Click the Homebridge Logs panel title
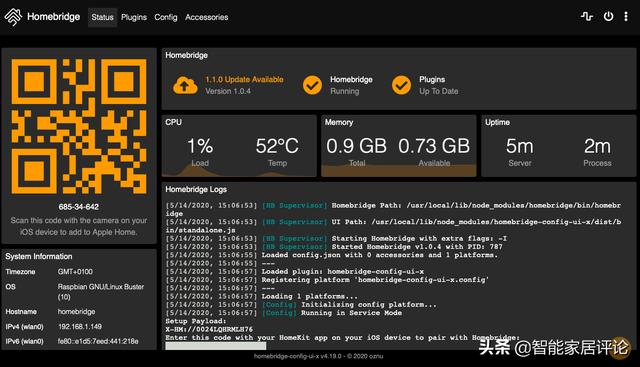640x367 pixels. click(x=196, y=189)
